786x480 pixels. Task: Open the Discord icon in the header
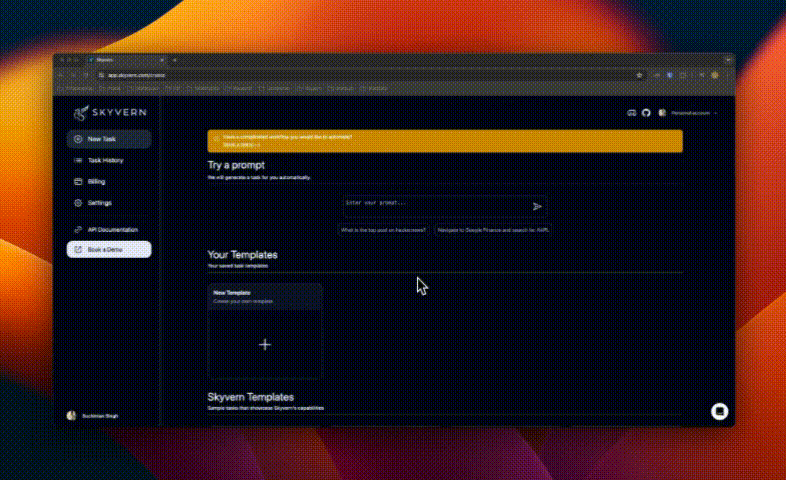tap(631, 113)
